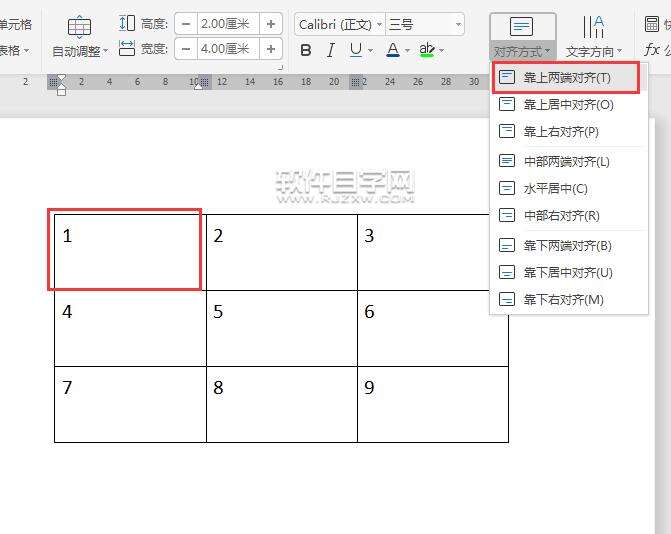Expand the underline style arrow
Image resolution: width=671 pixels, height=534 pixels.
coord(371,50)
